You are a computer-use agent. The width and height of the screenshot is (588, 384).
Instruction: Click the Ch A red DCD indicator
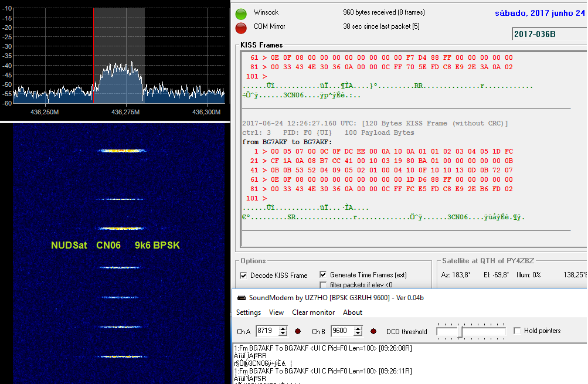[x=298, y=332]
